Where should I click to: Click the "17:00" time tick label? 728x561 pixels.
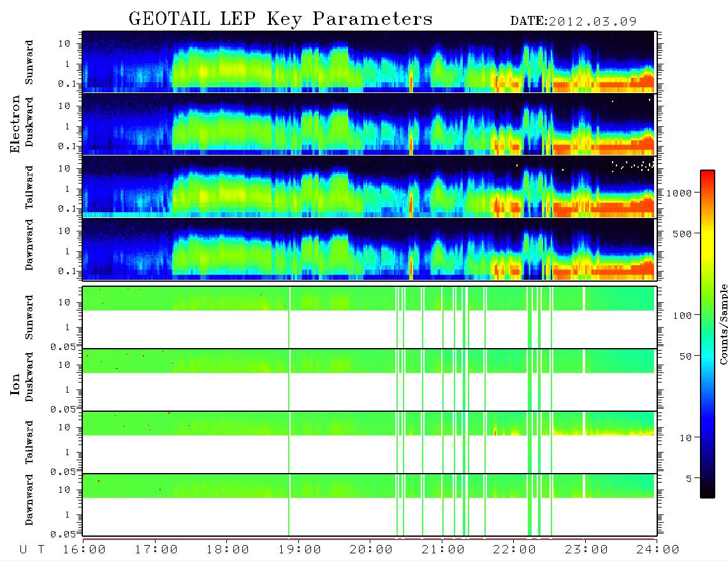tap(156, 550)
